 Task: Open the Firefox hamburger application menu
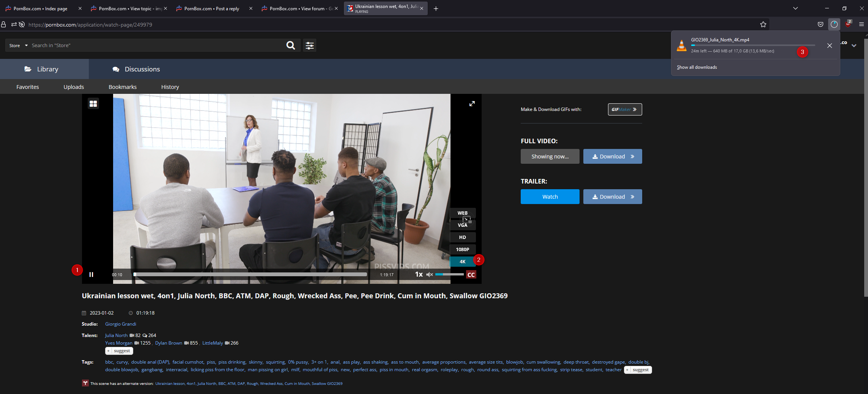[861, 25]
